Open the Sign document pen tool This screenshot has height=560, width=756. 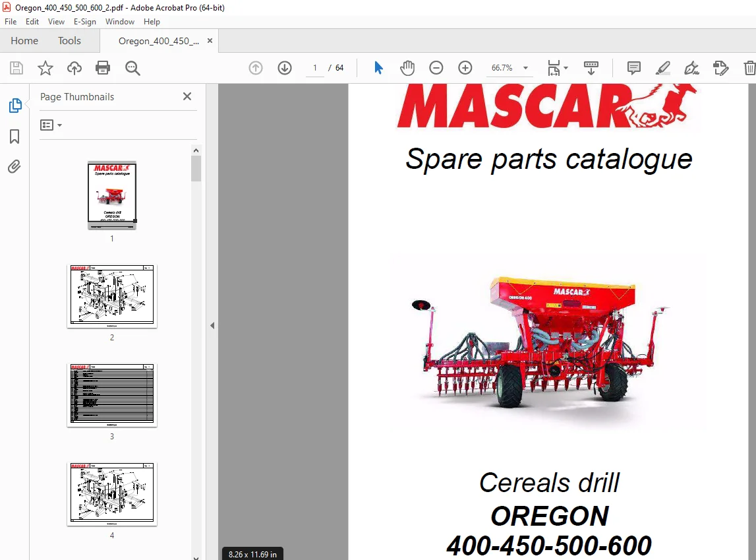692,68
